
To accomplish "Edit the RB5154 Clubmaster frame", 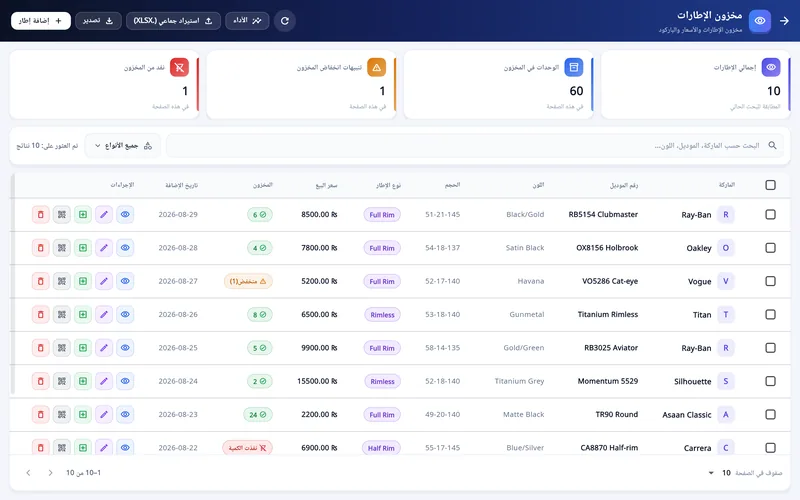I will click(104, 215).
